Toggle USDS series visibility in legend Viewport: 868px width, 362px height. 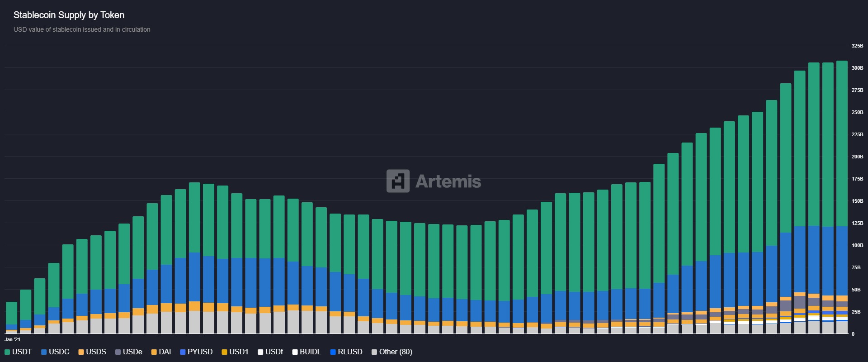tap(92, 352)
